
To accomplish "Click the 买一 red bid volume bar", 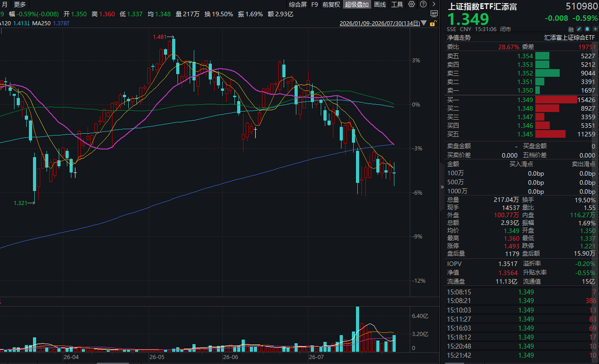I will pos(556,100).
